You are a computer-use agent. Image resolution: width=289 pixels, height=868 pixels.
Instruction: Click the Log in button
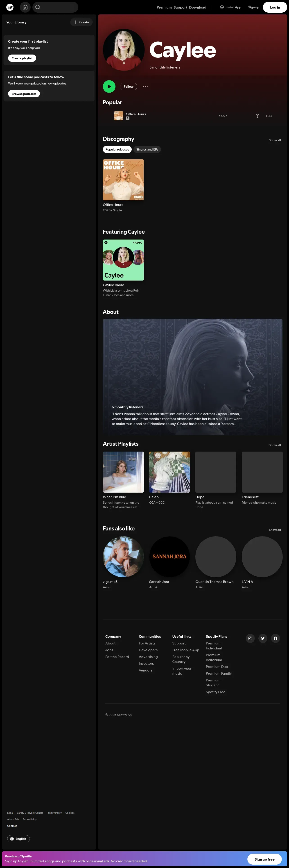(275, 7)
